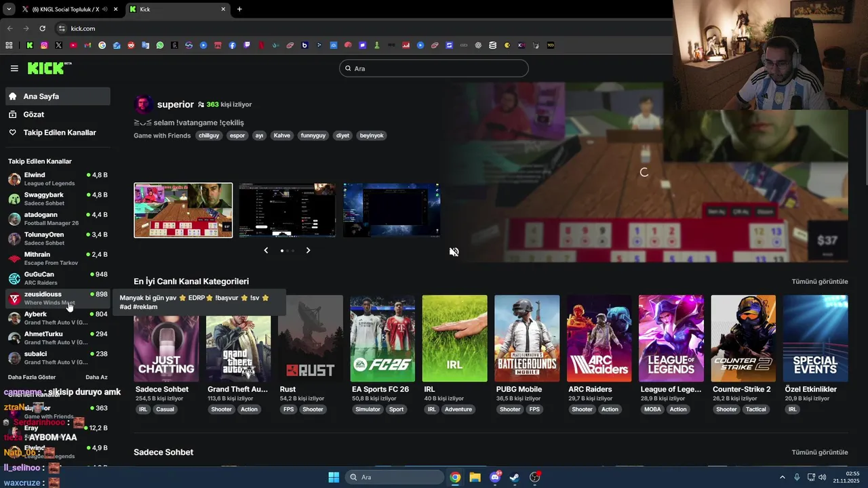Open Discord from the taskbar
This screenshot has height=488, width=868.
(x=495, y=477)
